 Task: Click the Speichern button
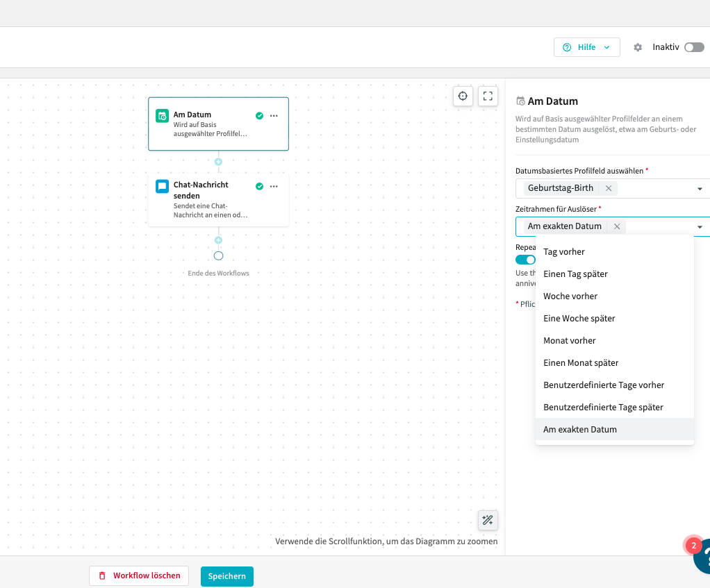click(x=227, y=576)
